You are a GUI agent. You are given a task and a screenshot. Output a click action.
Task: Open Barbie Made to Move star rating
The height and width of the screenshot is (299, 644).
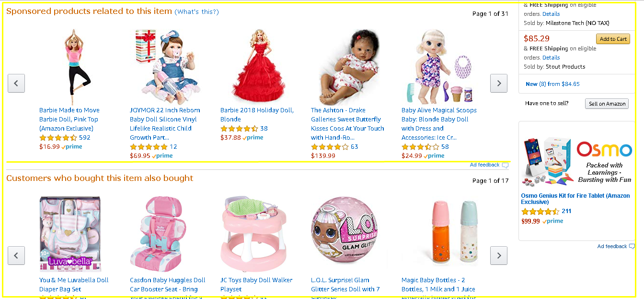point(58,138)
